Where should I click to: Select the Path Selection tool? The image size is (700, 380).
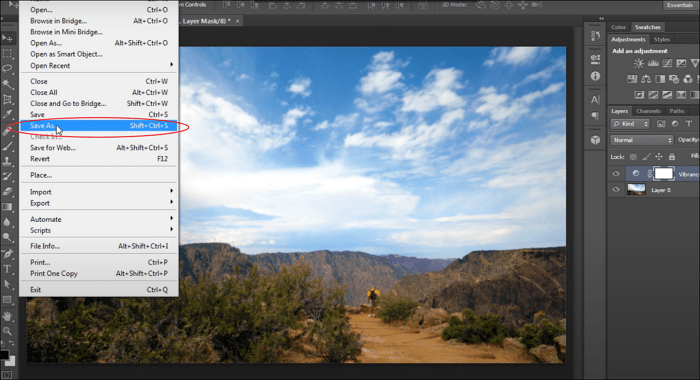coord(7,284)
